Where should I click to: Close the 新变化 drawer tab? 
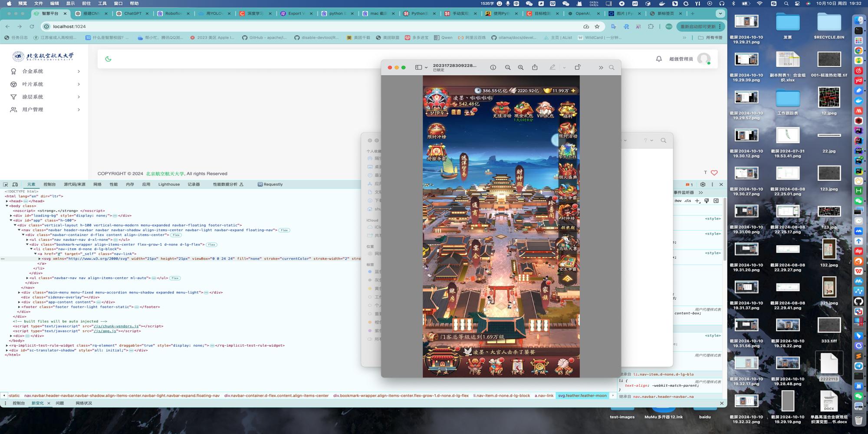point(49,403)
